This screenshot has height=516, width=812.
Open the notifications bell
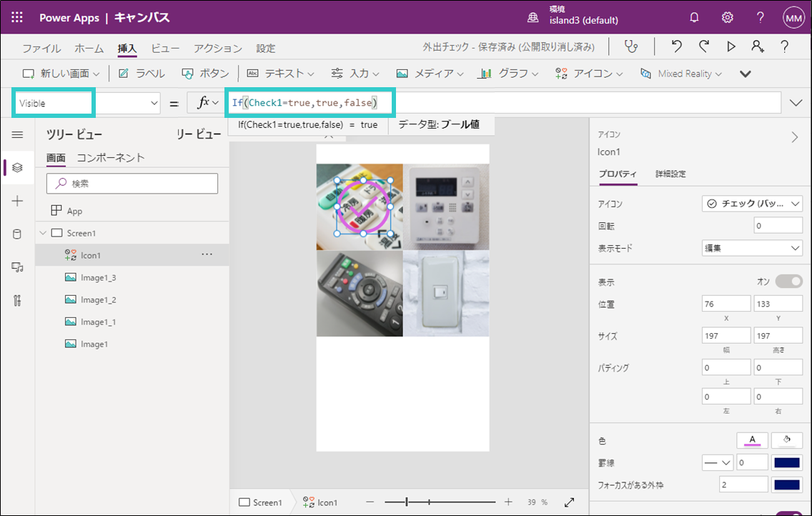pos(694,18)
